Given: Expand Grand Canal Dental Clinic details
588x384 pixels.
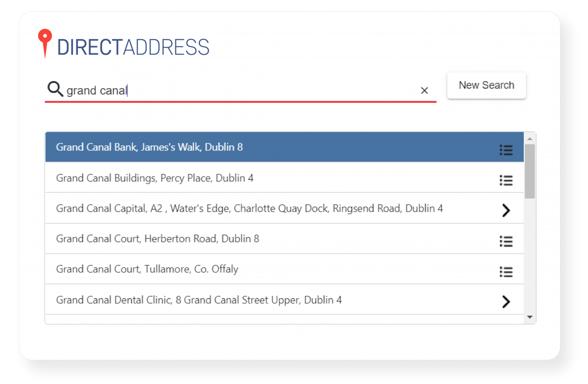Looking at the screenshot, I should pyautogui.click(x=506, y=302).
